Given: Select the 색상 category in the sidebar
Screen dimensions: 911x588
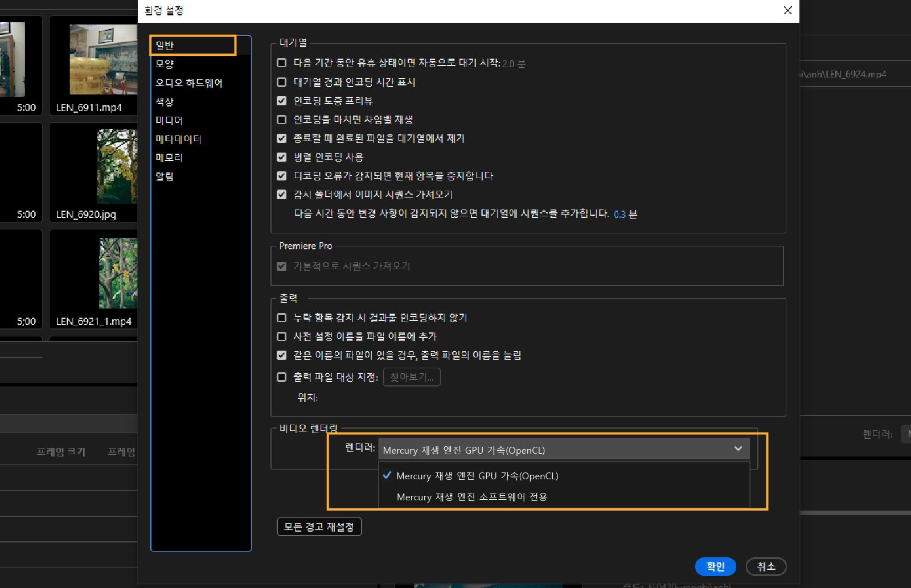Looking at the screenshot, I should tap(165, 101).
